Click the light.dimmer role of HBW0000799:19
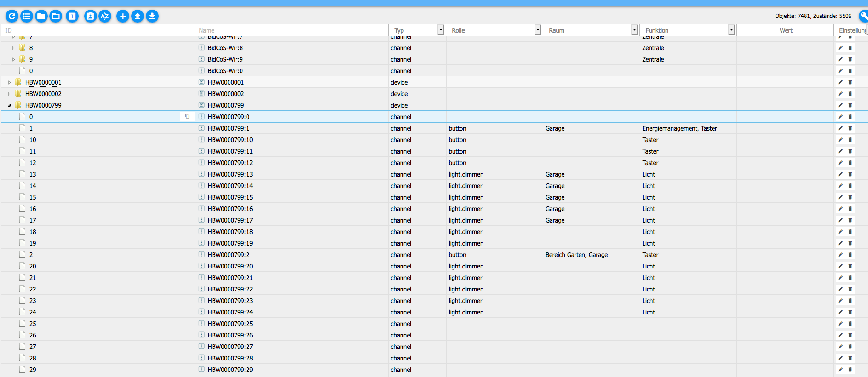Image resolution: width=868 pixels, height=377 pixels. coord(466,243)
